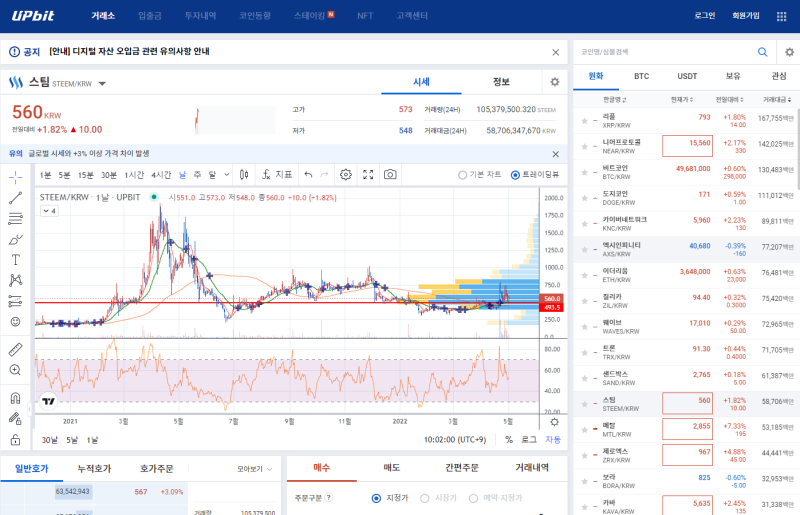Expand the STEEM/KRW market dropdown arrow

tap(102, 84)
